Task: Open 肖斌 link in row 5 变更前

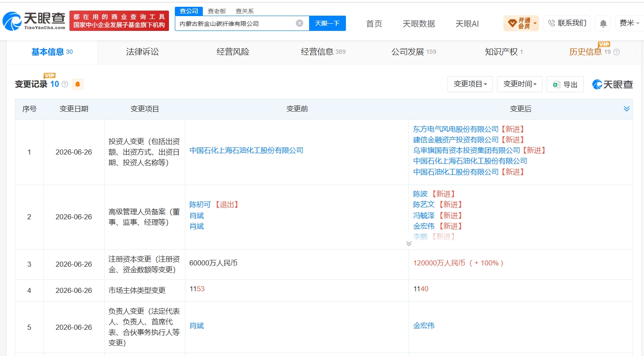Action: point(196,326)
